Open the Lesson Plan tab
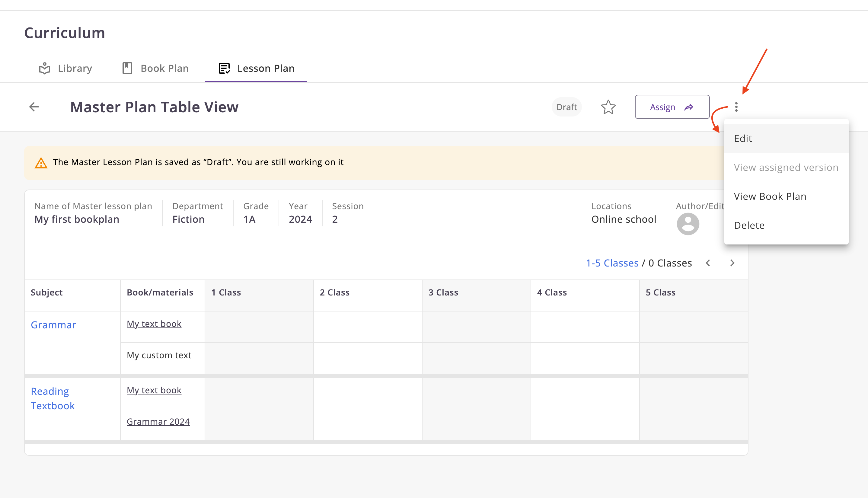 tap(256, 69)
